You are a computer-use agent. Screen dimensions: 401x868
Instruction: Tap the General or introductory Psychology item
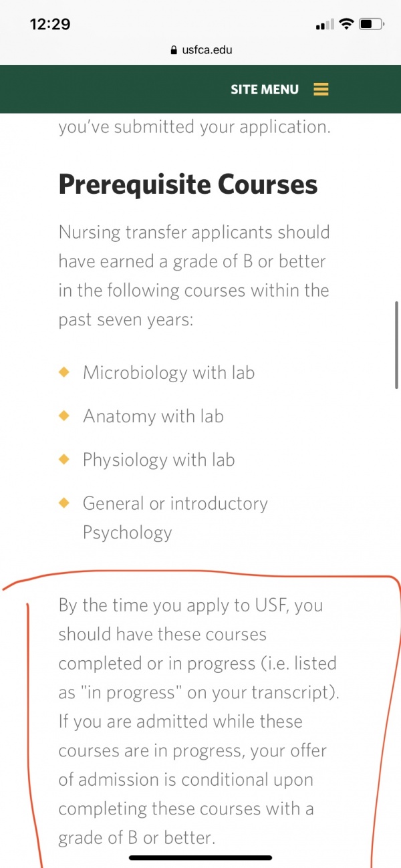pos(175,518)
